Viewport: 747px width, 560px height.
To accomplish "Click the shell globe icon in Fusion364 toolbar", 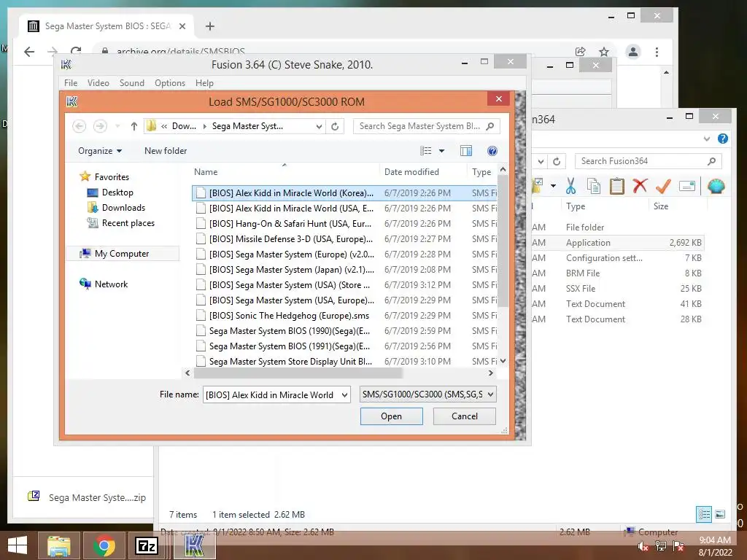I will pyautogui.click(x=716, y=186).
